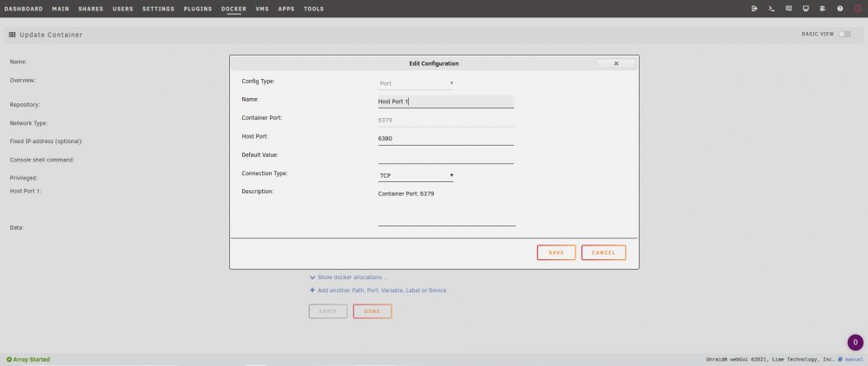Click the Overview label
This screenshot has width=868, height=366.
[23, 80]
